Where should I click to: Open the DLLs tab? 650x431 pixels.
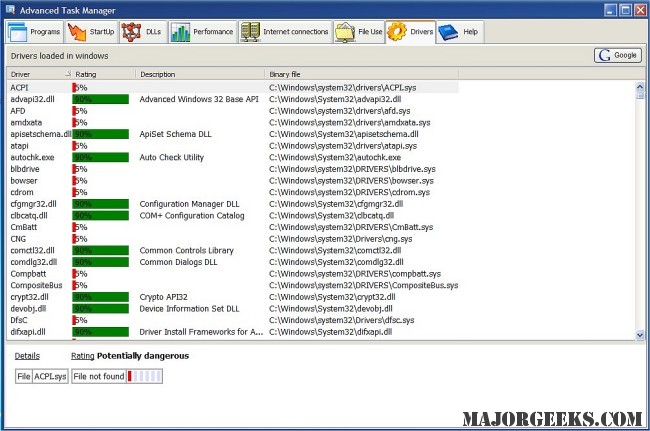coord(143,32)
